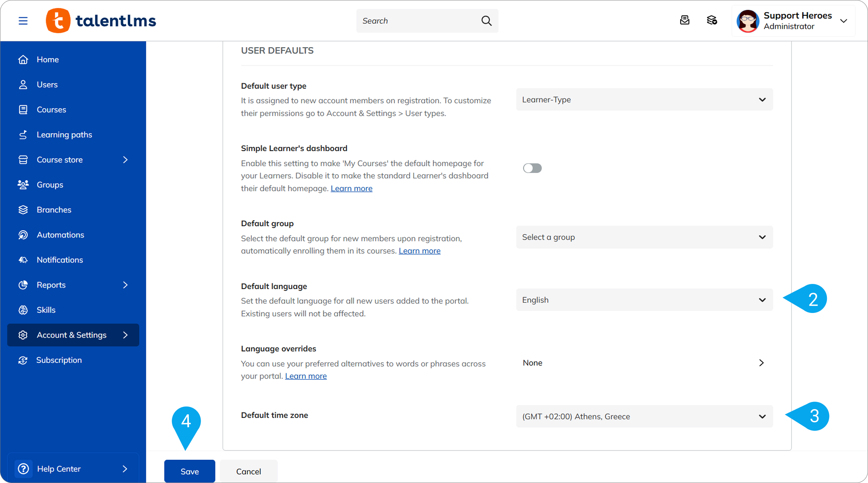Click the search magnifier icon
This screenshot has height=483, width=868.
point(486,21)
